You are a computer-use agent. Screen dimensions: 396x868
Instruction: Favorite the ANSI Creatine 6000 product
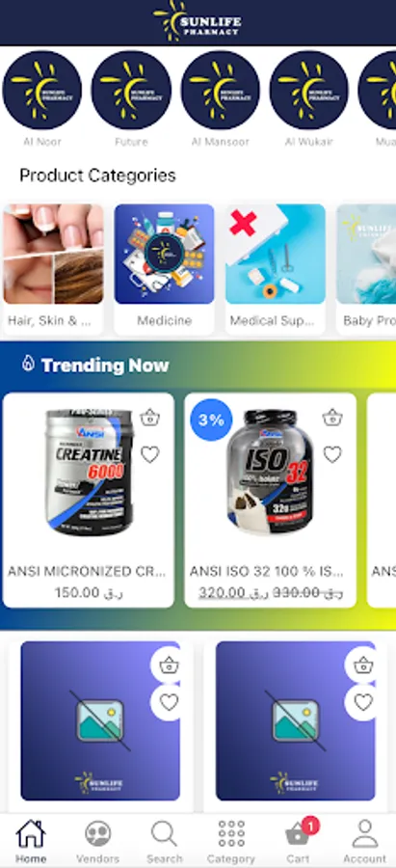coord(149,455)
